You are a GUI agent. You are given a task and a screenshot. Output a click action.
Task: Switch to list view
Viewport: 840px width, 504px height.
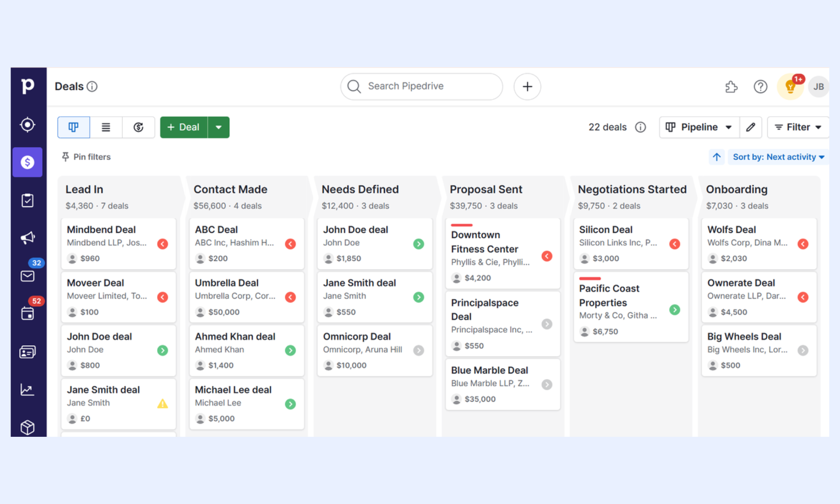coord(106,127)
